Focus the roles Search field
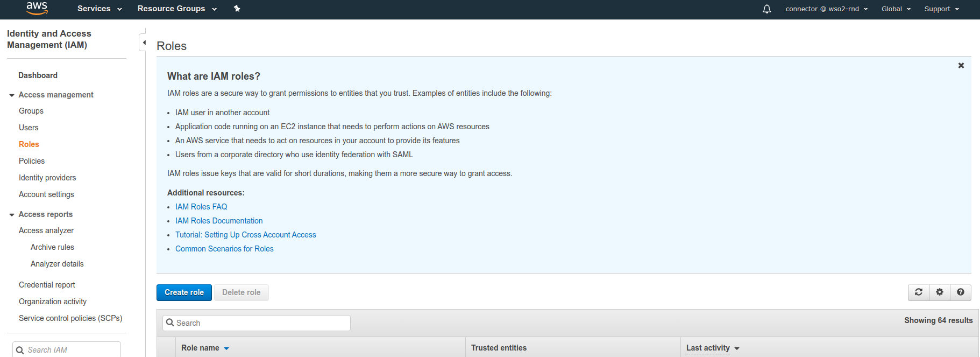 pyautogui.click(x=257, y=323)
